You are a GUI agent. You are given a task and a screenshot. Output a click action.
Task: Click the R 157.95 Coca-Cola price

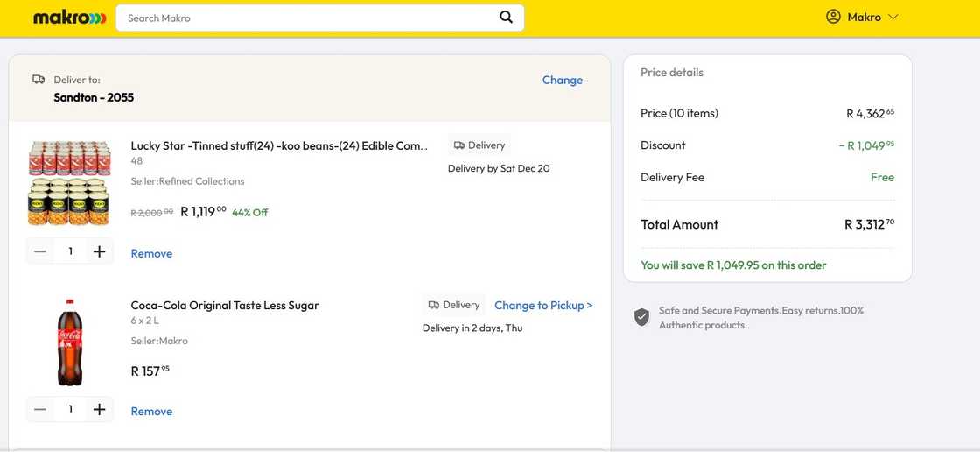coord(150,371)
